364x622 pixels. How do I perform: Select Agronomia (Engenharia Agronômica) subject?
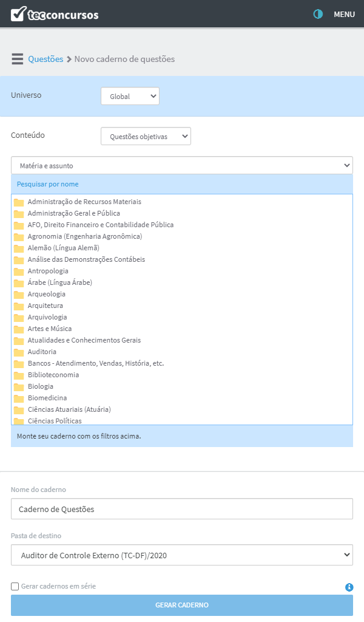click(x=85, y=236)
